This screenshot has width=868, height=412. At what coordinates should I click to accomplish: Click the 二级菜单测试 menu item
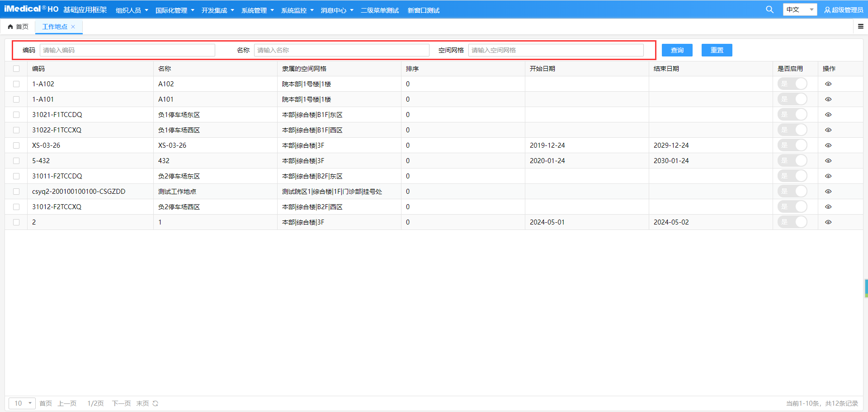pos(379,10)
